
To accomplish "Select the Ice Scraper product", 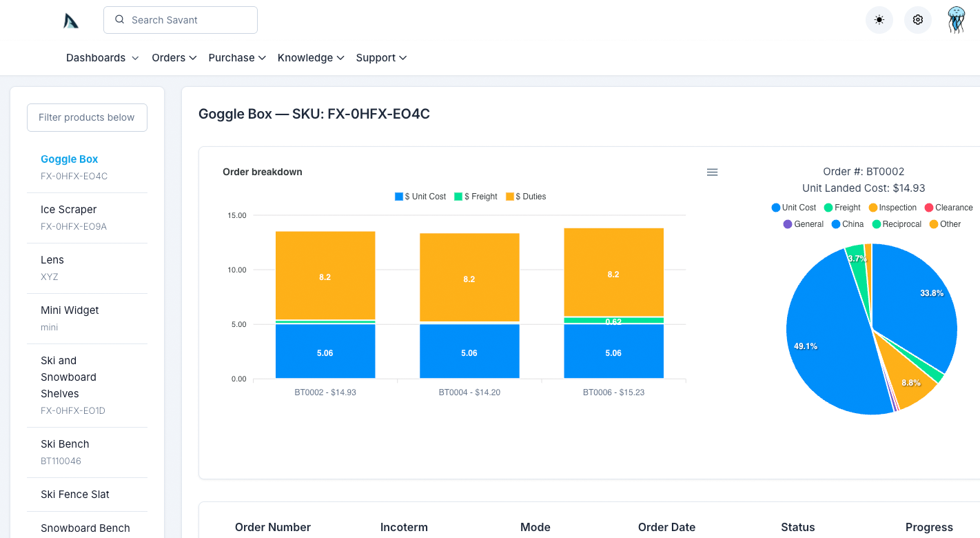I will point(69,210).
